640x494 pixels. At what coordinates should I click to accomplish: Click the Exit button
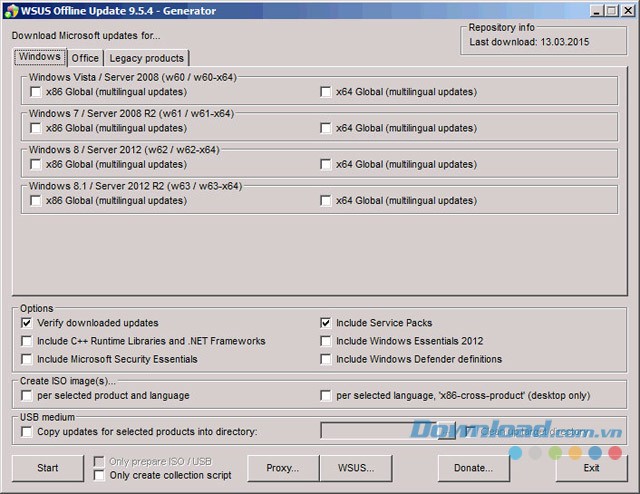coord(591,468)
